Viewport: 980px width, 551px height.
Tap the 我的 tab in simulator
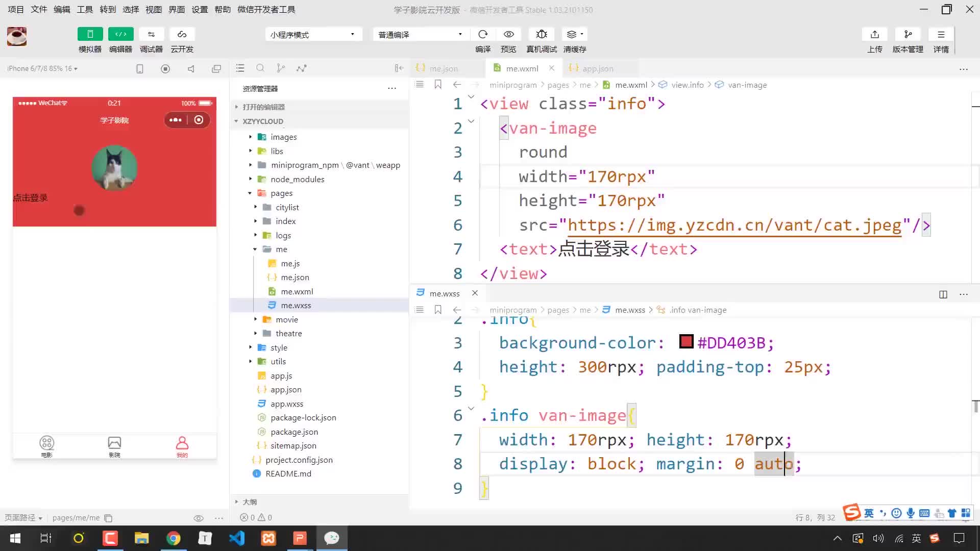pos(182,446)
